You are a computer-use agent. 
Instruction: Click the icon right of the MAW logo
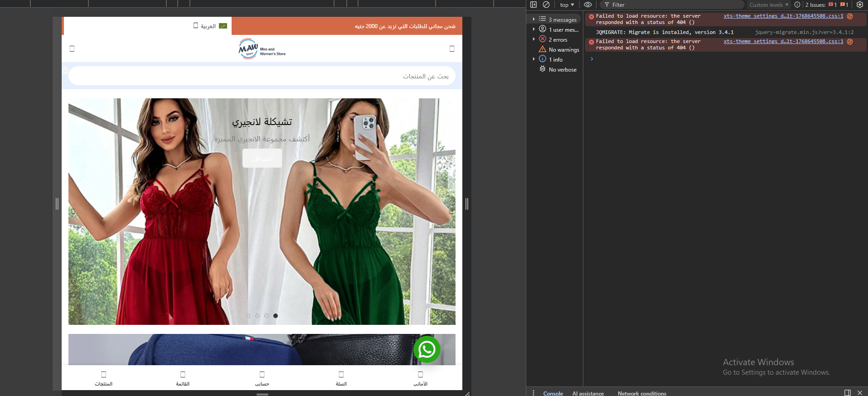pos(452,48)
